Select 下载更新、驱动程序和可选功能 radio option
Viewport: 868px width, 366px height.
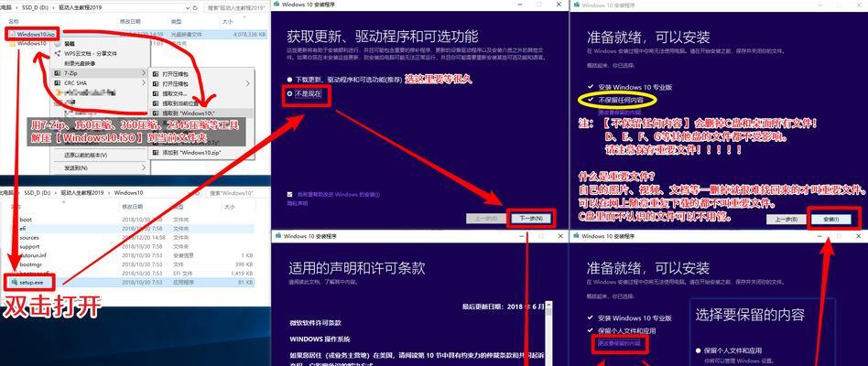click(289, 79)
